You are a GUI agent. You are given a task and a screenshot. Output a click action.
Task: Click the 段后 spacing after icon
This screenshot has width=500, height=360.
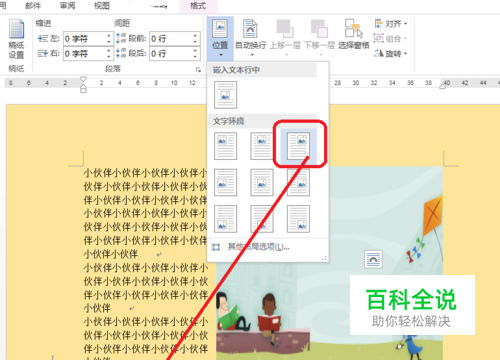tap(121, 53)
